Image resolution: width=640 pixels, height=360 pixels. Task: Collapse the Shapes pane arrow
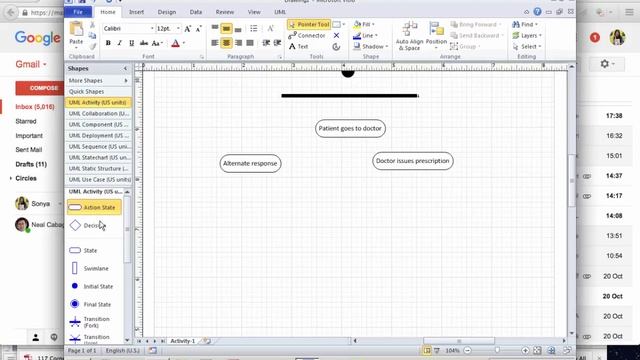[125, 69]
